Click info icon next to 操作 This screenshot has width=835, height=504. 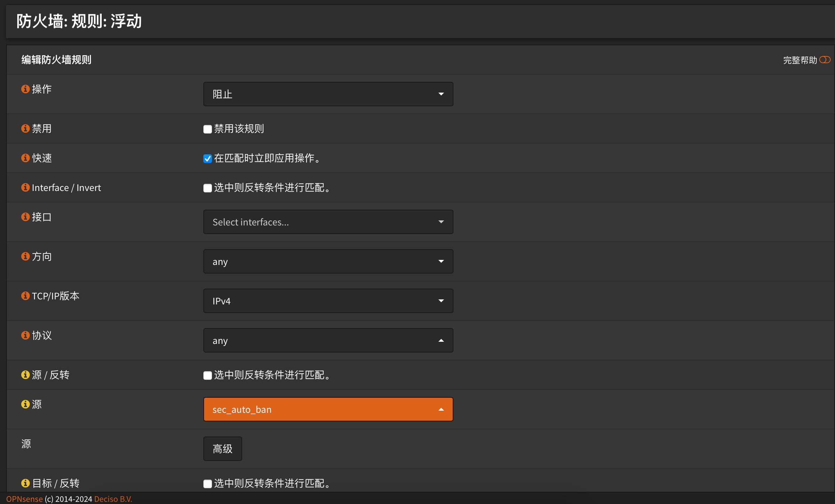pyautogui.click(x=25, y=89)
